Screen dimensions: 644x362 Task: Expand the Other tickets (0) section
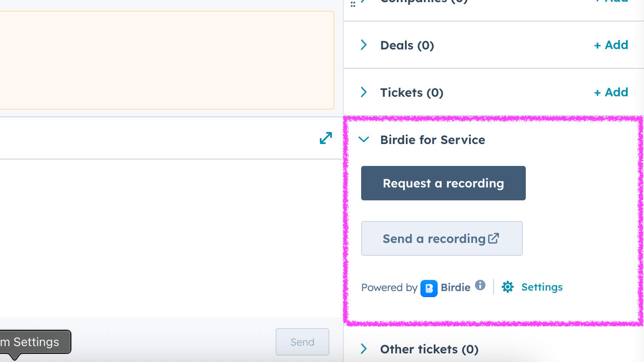(x=364, y=349)
